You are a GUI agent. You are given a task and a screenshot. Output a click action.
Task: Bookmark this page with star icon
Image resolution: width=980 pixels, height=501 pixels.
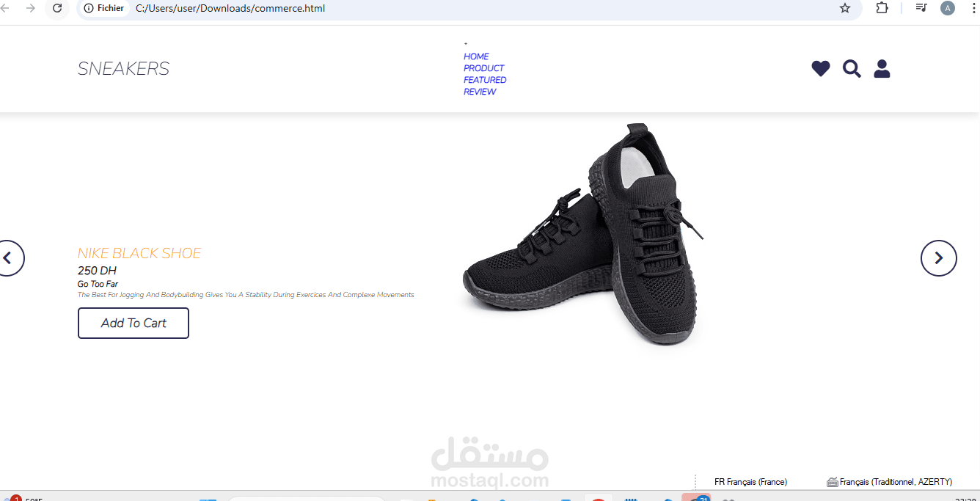(x=845, y=8)
